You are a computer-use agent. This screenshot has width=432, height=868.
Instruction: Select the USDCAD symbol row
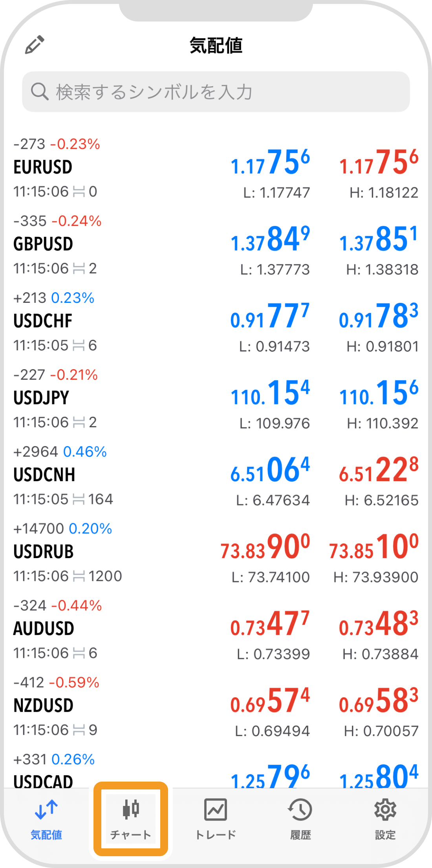click(118, 776)
